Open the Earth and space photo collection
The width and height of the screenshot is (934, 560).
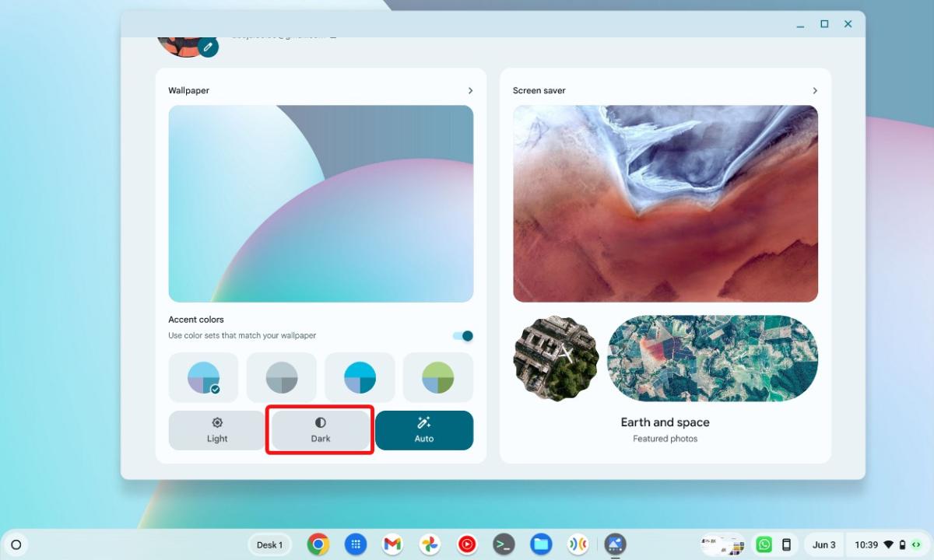click(x=665, y=422)
